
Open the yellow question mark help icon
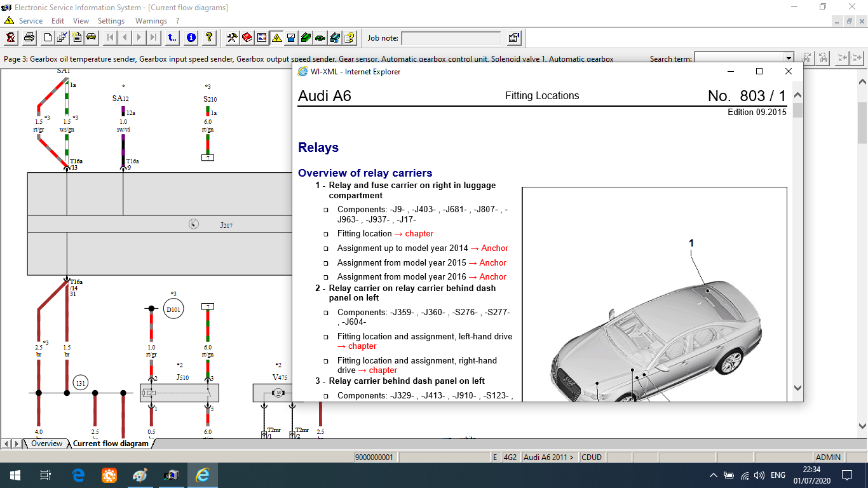click(x=209, y=37)
